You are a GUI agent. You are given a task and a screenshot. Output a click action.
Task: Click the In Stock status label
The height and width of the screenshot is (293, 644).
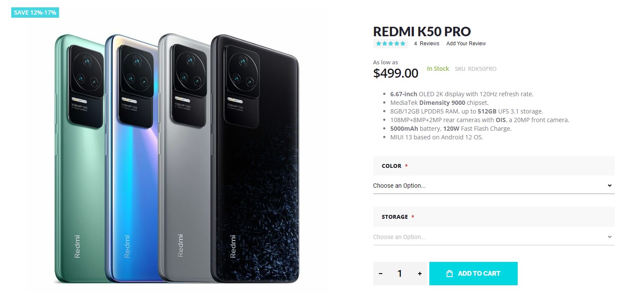click(x=438, y=69)
